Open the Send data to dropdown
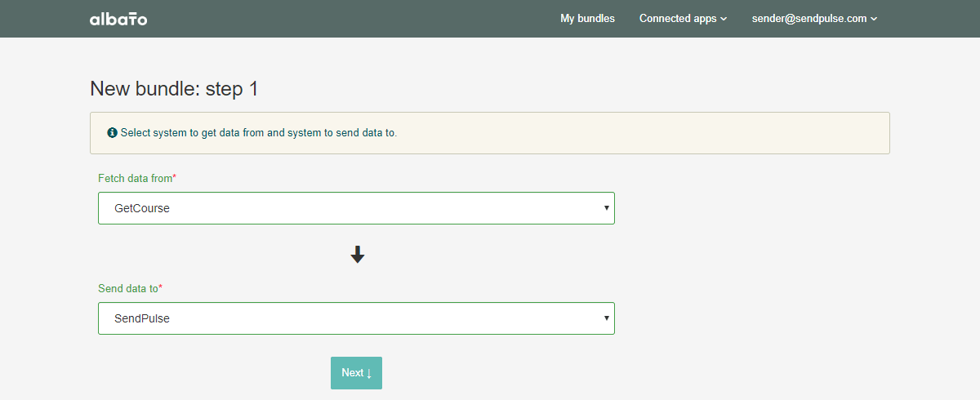The image size is (980, 400). [x=356, y=318]
